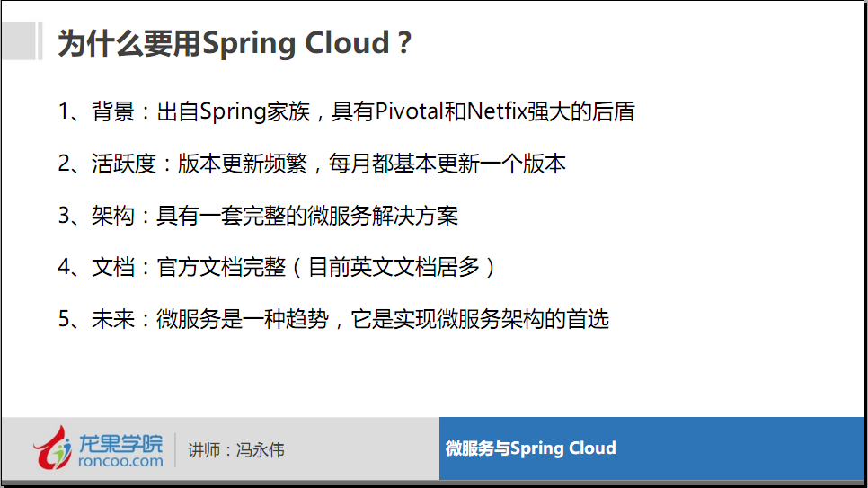Image resolution: width=868 pixels, height=488 pixels.
Task: Click the word Netflix in bullet one
Action: (497, 111)
